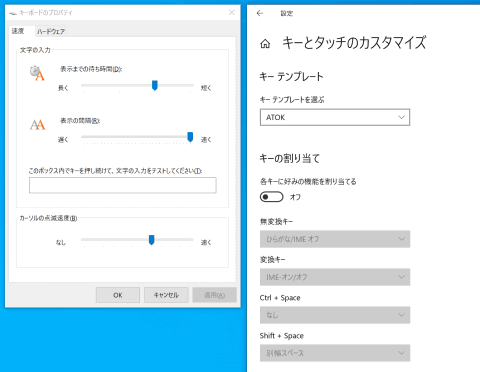
Task: Switch to the ハードウェア tab
Action: [x=51, y=32]
